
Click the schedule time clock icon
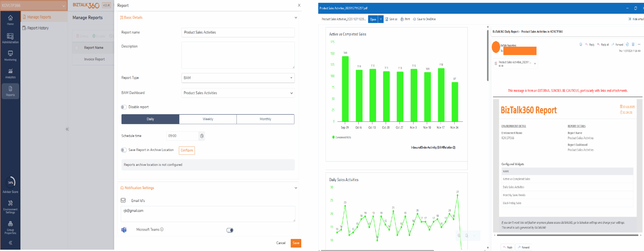tap(202, 136)
